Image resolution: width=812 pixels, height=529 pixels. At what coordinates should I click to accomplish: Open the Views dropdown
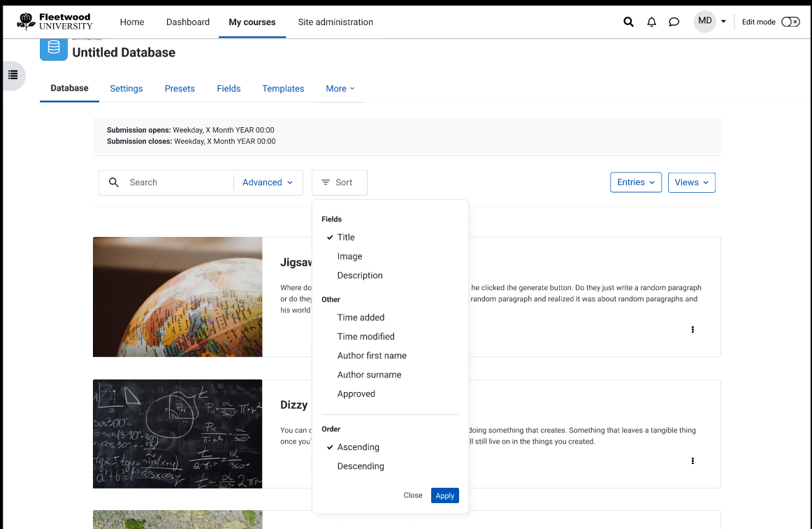pyautogui.click(x=692, y=182)
